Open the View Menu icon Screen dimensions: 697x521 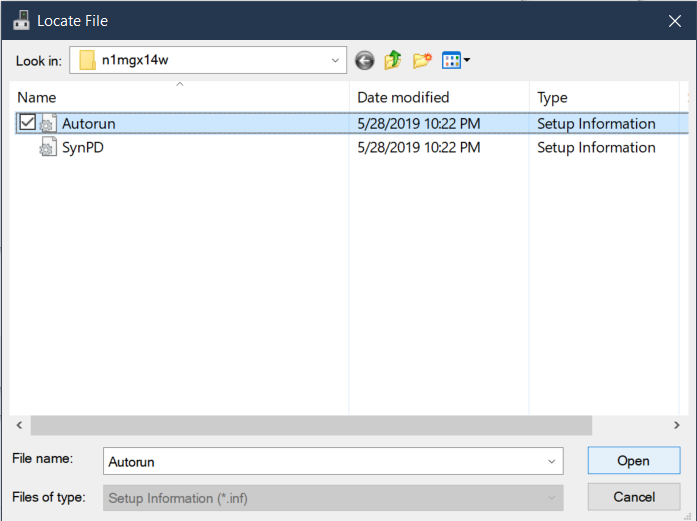(x=450, y=61)
